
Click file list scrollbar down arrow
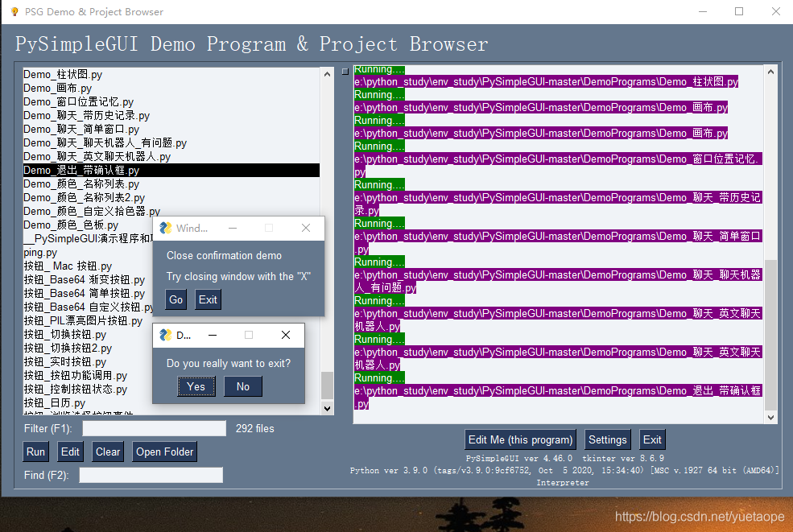327,408
